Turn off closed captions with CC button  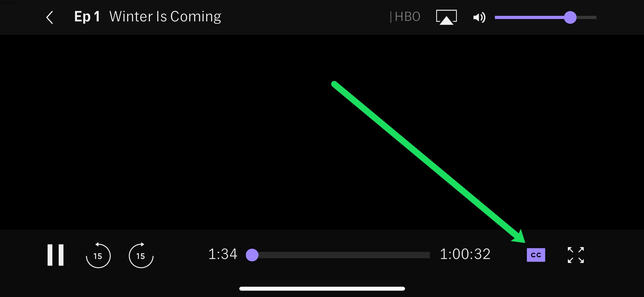[536, 255]
